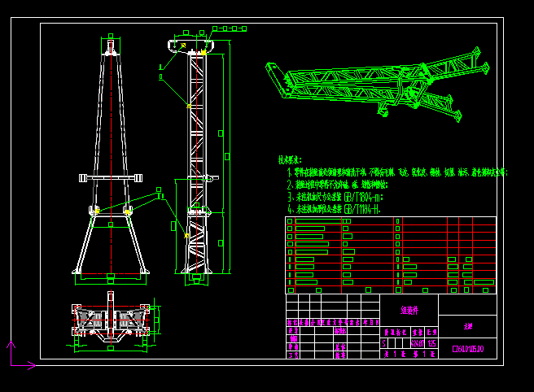This screenshot has width=534, height=392.
Task: Click the base width dimension under the front view
Action: tap(111, 281)
